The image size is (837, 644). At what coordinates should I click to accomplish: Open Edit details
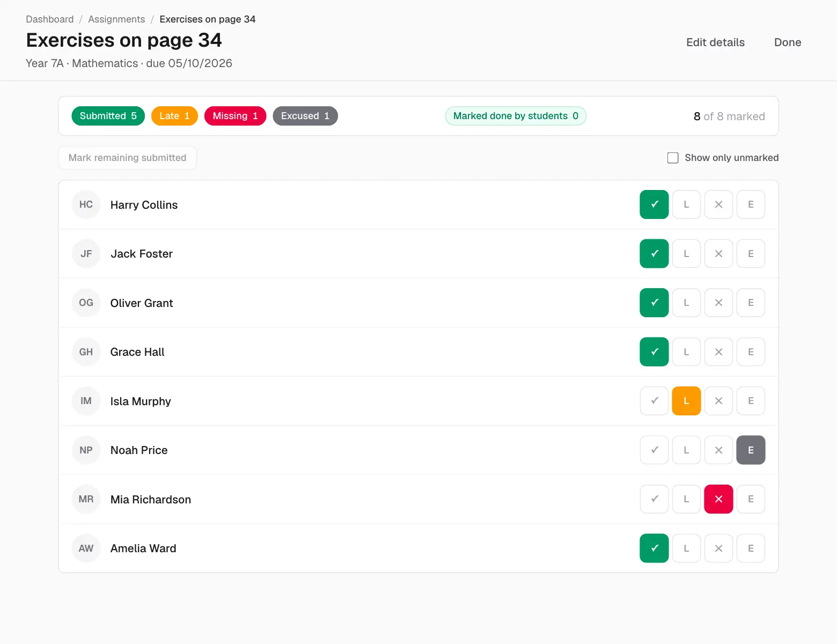715,42
